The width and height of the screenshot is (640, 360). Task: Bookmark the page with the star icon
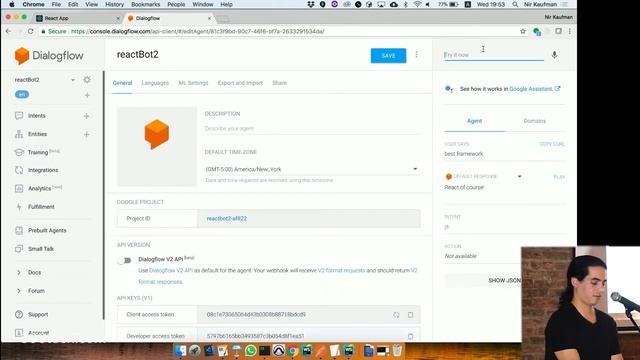523,31
